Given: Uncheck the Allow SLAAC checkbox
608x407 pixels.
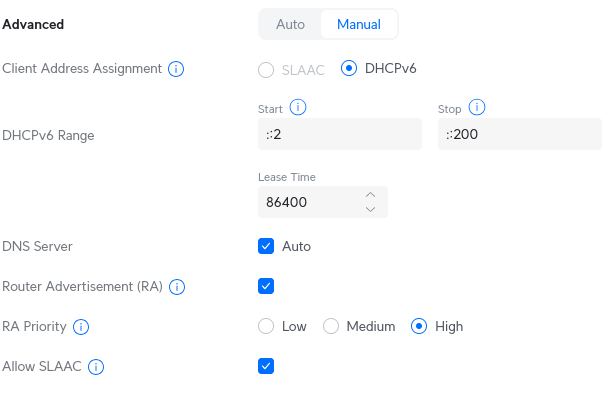Looking at the screenshot, I should tap(266, 366).
